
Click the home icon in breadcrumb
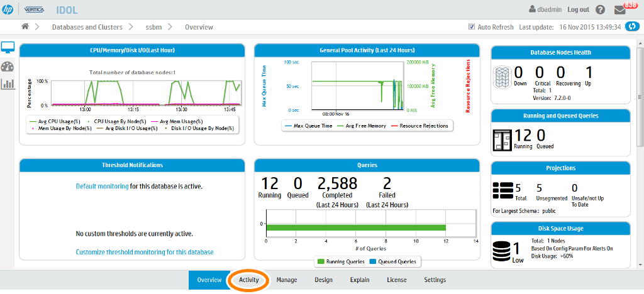pyautogui.click(x=25, y=27)
